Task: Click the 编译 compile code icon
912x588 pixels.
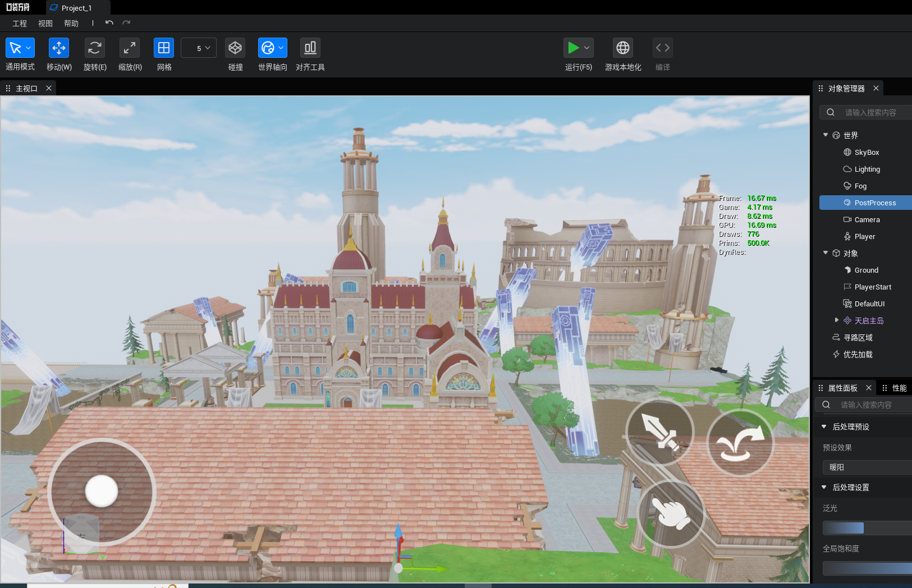Action: 663,48
